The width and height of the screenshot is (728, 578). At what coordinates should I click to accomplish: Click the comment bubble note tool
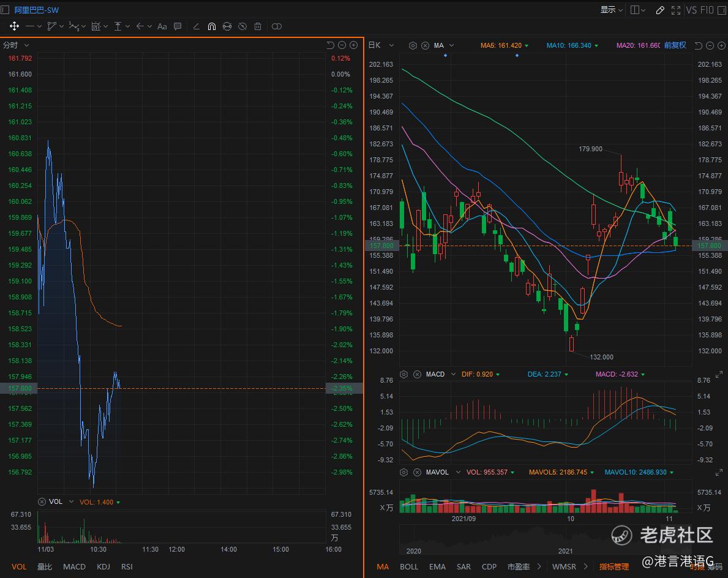click(x=178, y=26)
